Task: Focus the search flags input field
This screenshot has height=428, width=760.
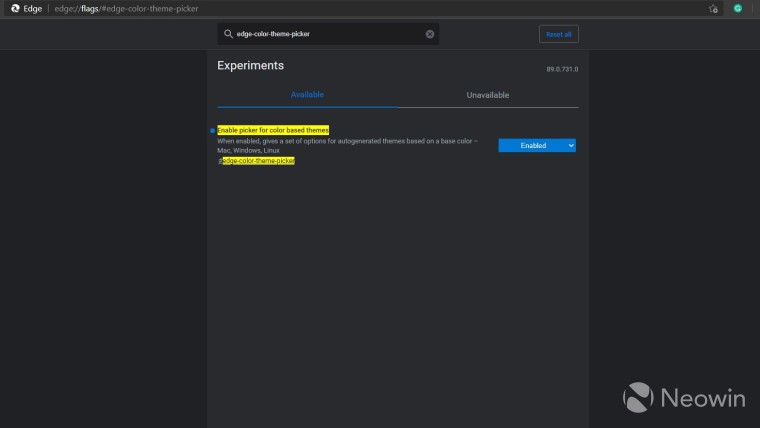Action: click(x=328, y=34)
